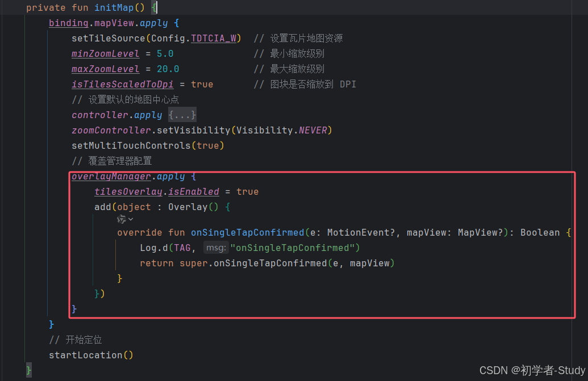The height and width of the screenshot is (381, 588).
Task: Click the "onSingleTapConfirmed" string literal
Action: [x=293, y=248]
